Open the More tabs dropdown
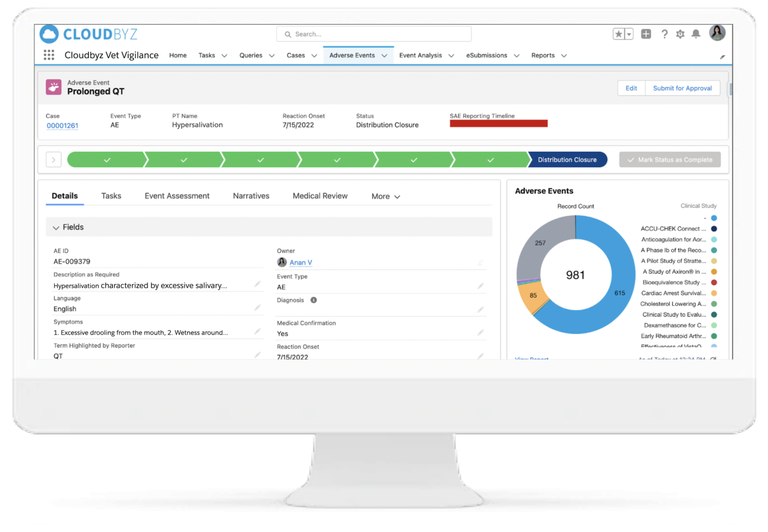Viewport: 768px width, 532px height. pyautogui.click(x=386, y=196)
